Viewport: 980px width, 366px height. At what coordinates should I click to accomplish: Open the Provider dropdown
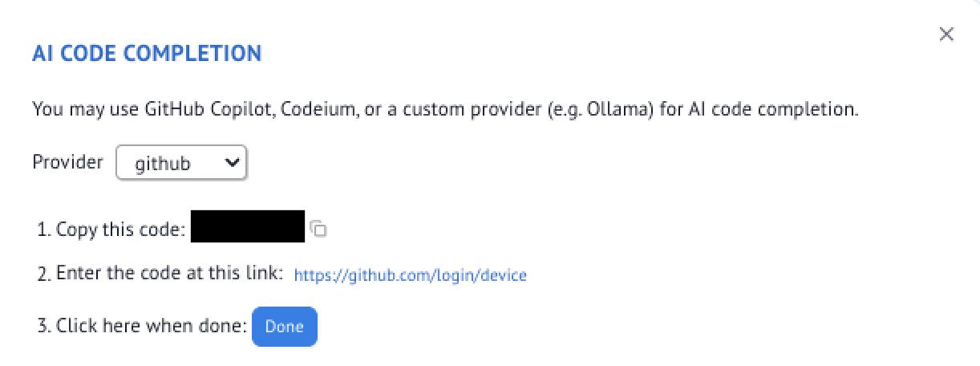(182, 163)
